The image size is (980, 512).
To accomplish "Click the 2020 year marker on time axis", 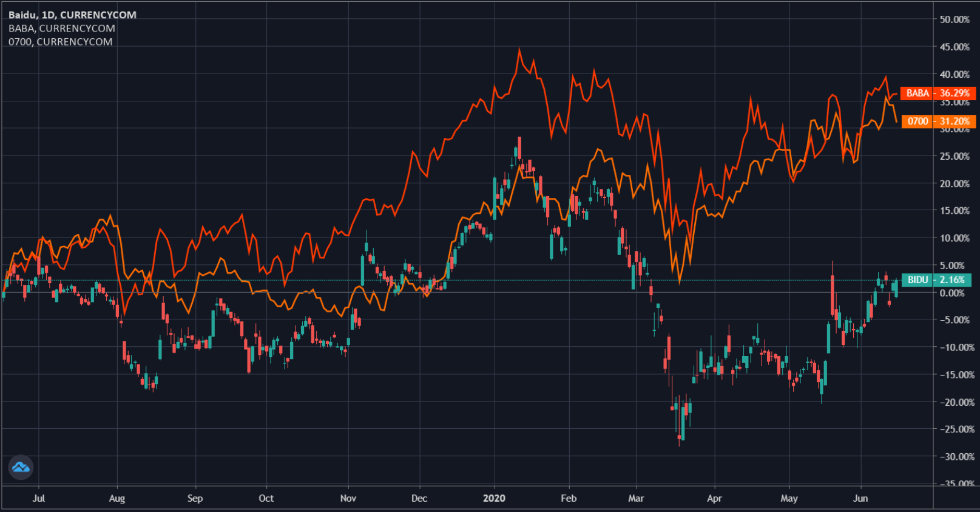I will [x=494, y=498].
